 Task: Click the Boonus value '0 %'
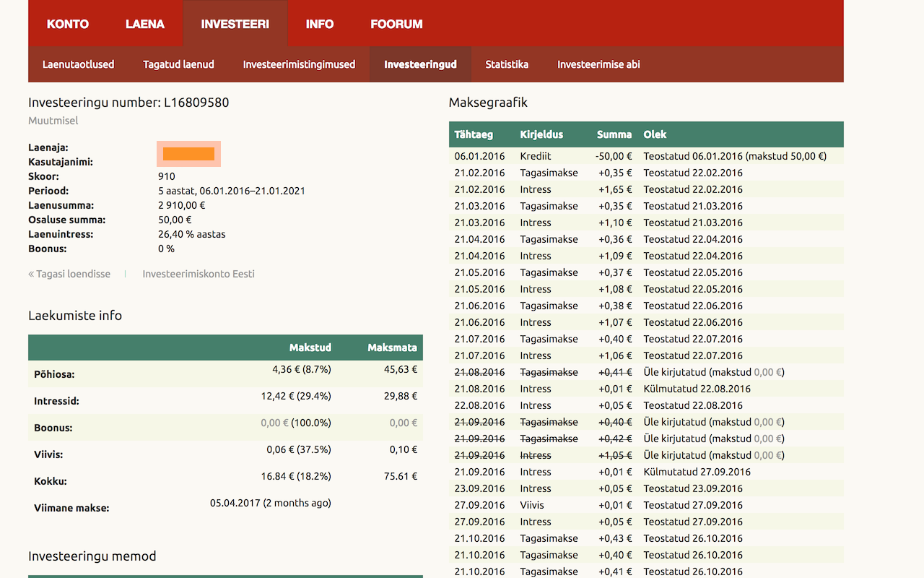[166, 249]
